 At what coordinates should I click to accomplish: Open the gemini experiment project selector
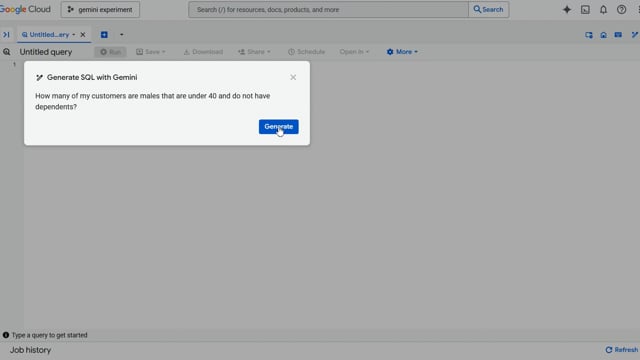[100, 9]
